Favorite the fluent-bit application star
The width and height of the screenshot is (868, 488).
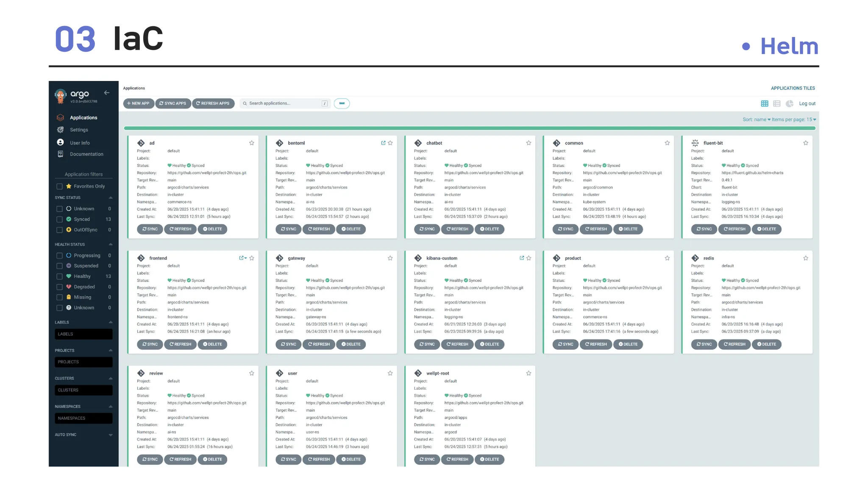tap(806, 143)
